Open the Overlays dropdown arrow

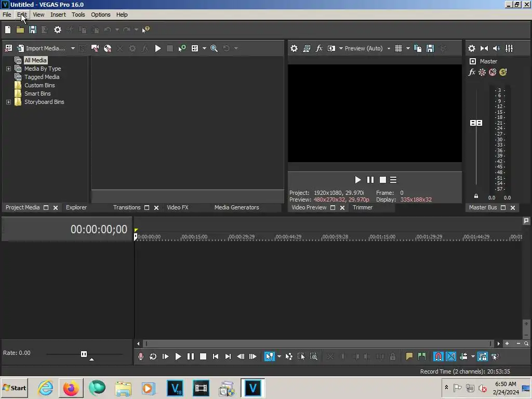tap(408, 48)
